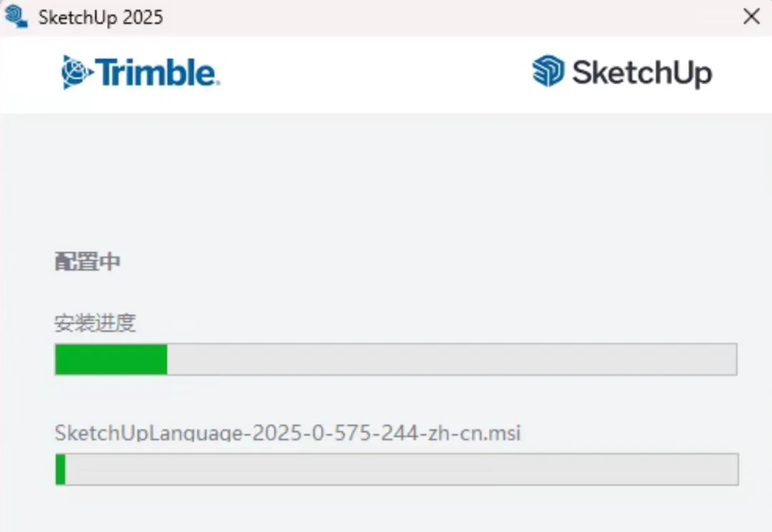Screen dimensions: 772x532
Task: Click the 配置中 status heading
Action: 87,262
